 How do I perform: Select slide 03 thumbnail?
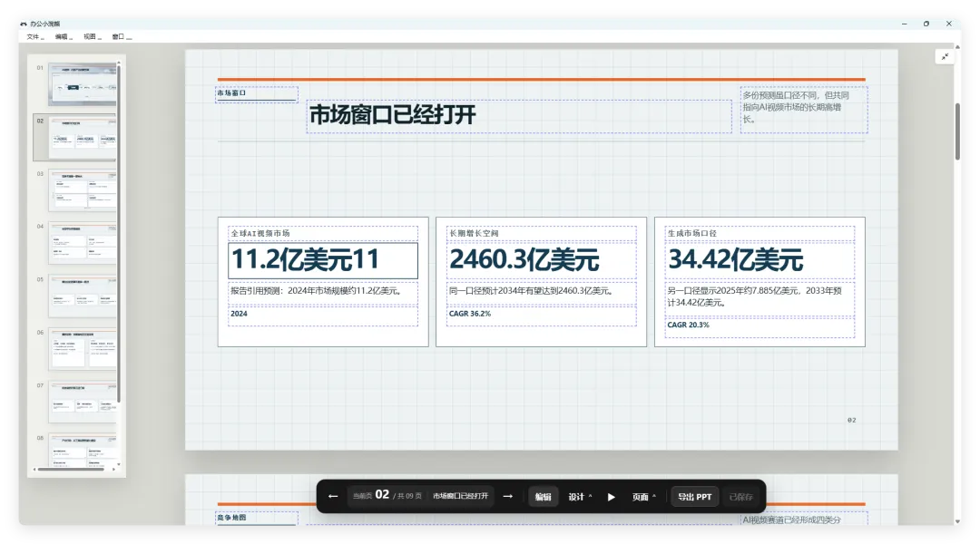82,190
